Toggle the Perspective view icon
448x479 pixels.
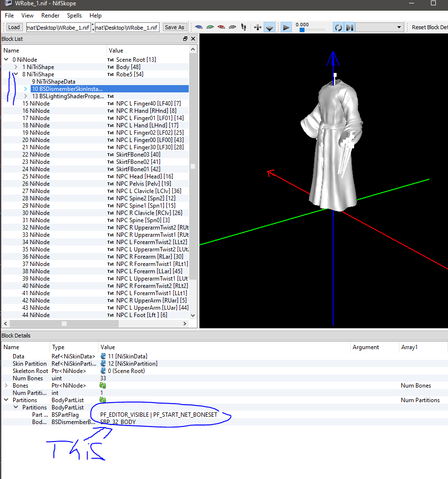(269, 28)
